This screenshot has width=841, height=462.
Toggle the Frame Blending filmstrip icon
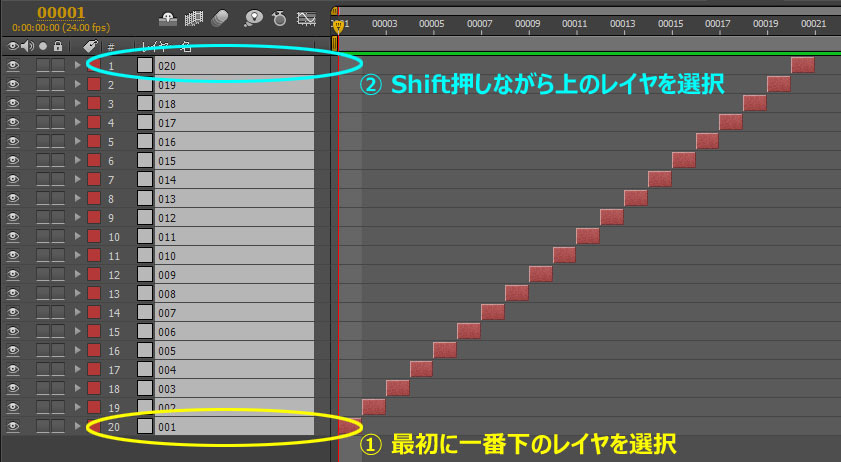(194, 17)
